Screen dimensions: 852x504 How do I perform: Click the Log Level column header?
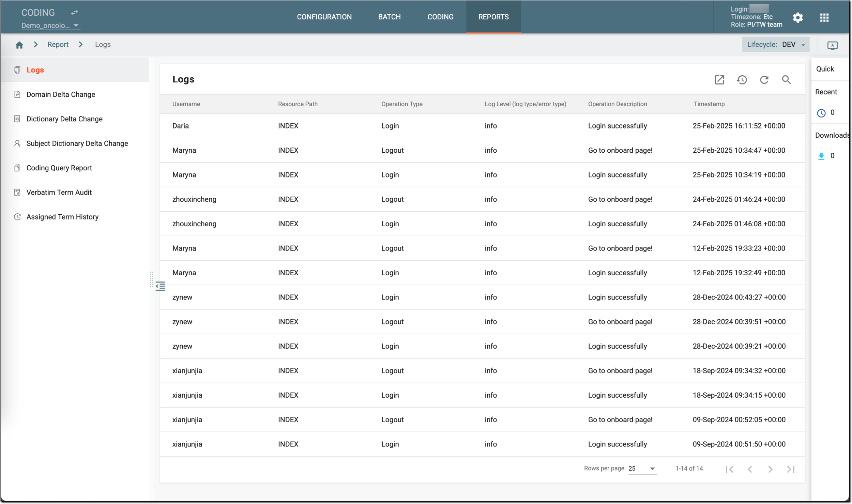click(x=525, y=104)
